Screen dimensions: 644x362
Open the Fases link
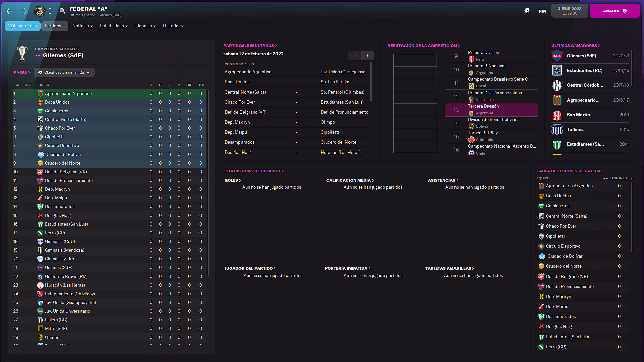(22, 73)
